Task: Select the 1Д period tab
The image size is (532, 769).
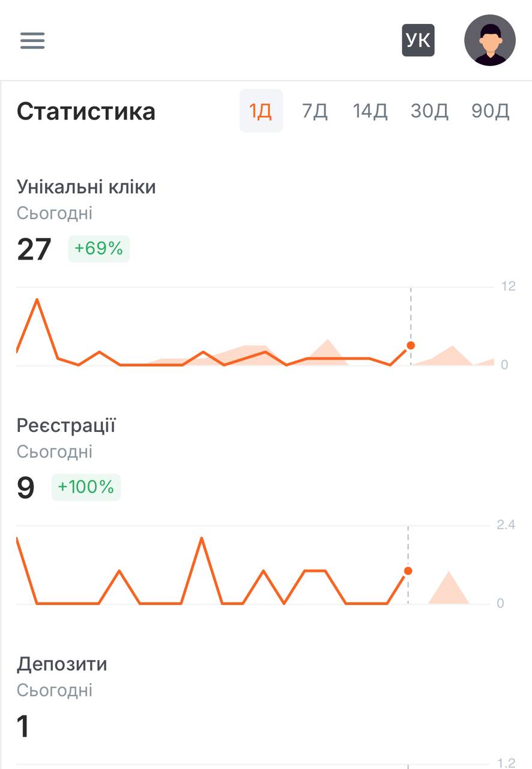Action: click(x=261, y=111)
